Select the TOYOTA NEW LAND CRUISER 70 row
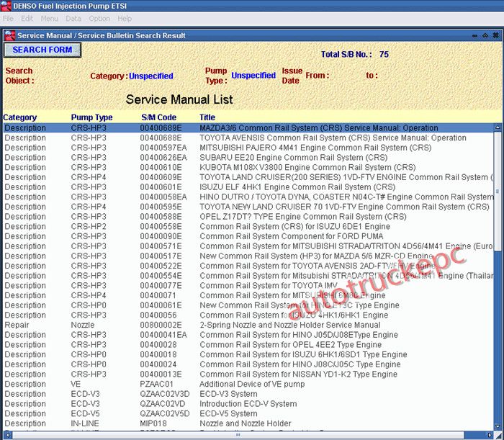The height and width of the screenshot is (440, 504). (248, 207)
